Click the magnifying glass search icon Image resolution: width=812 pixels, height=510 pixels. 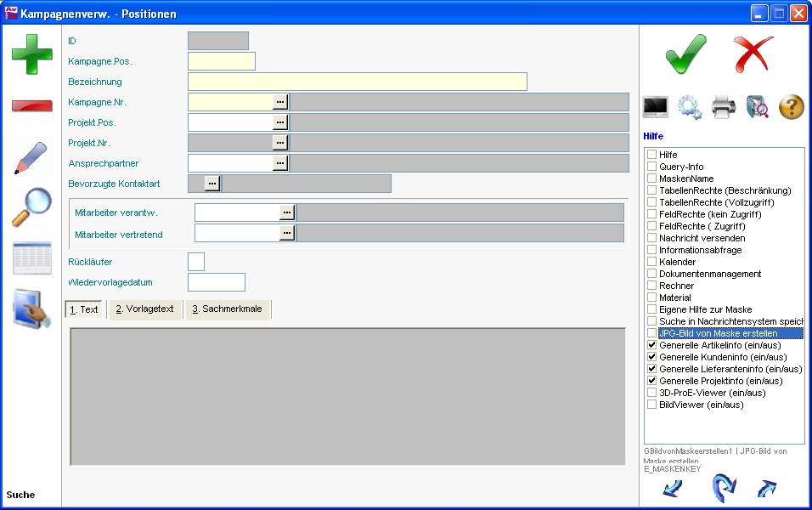(31, 207)
